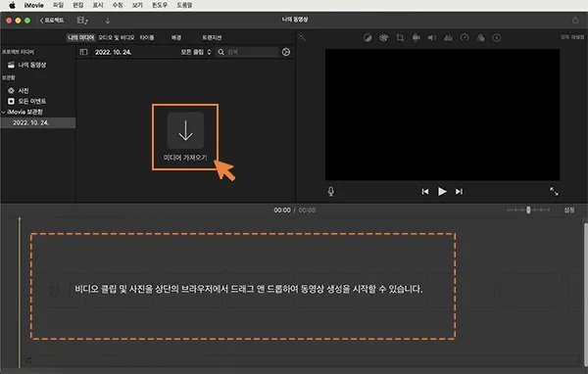The height and width of the screenshot is (374, 588).
Task: Go back with the 프로젝트 button
Action: tap(52, 21)
